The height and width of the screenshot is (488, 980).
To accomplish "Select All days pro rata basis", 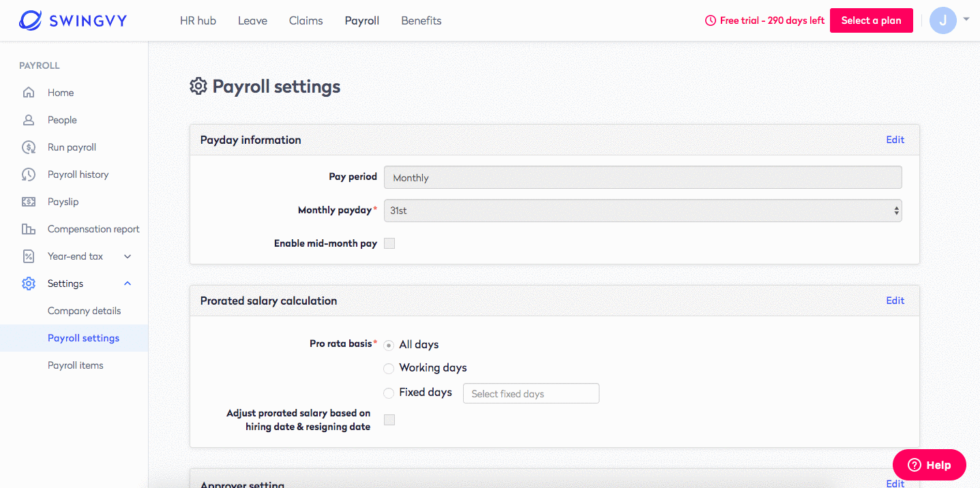I will pyautogui.click(x=389, y=345).
